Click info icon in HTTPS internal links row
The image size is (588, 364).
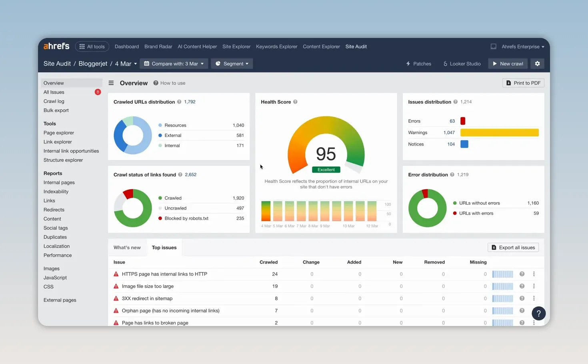coord(522,274)
